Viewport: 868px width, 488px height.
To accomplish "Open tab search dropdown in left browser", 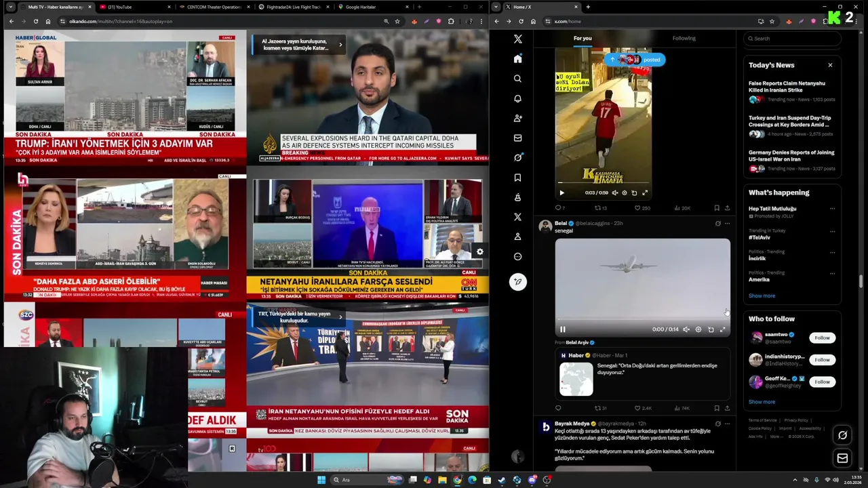I will [10, 7].
